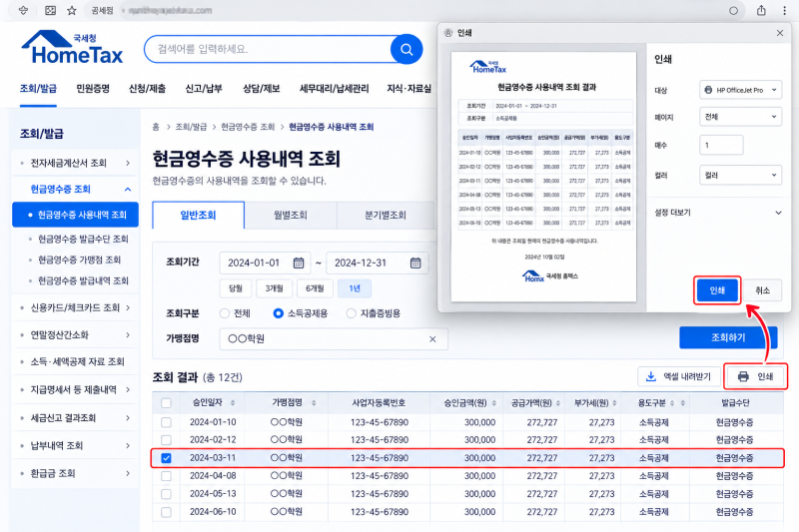Check the 2024-02-12 row checkbox
The width and height of the screenshot is (799, 532).
pyautogui.click(x=166, y=440)
